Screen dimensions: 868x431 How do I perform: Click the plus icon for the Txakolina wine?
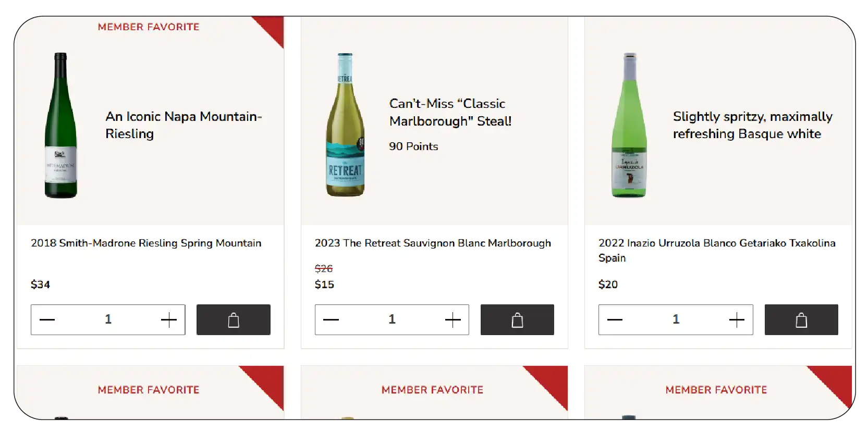tap(737, 319)
